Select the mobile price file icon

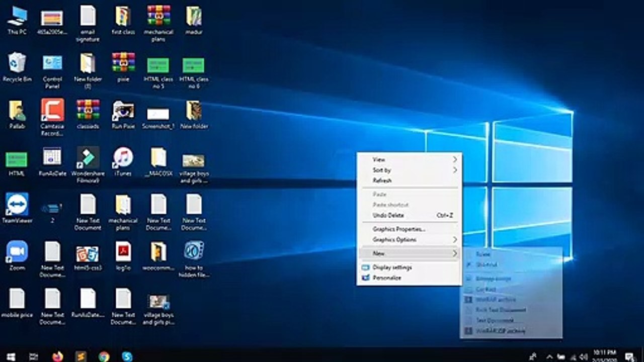pos(17,303)
